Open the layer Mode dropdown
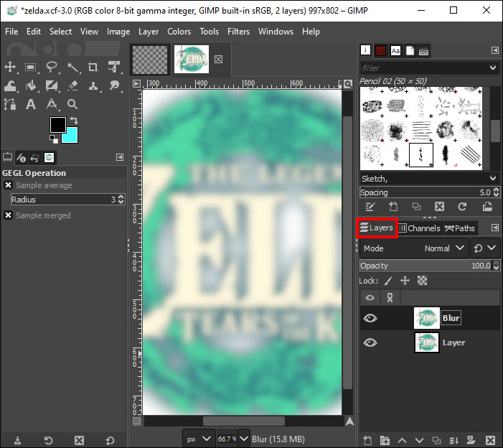This screenshot has height=448, width=503. (414, 248)
